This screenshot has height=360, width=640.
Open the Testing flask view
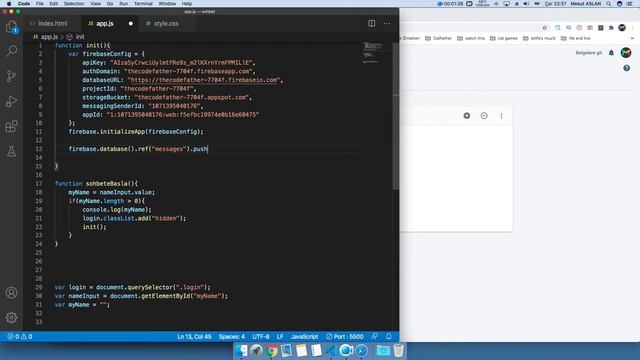coord(11,151)
